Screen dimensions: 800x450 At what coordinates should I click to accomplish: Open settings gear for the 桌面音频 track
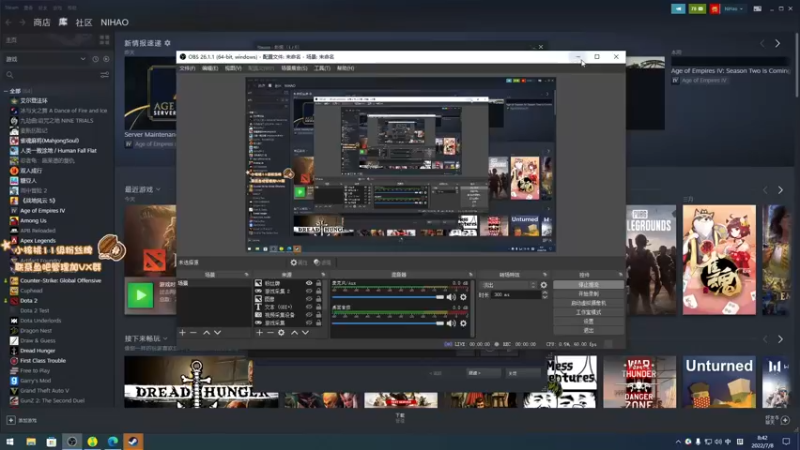point(463,323)
